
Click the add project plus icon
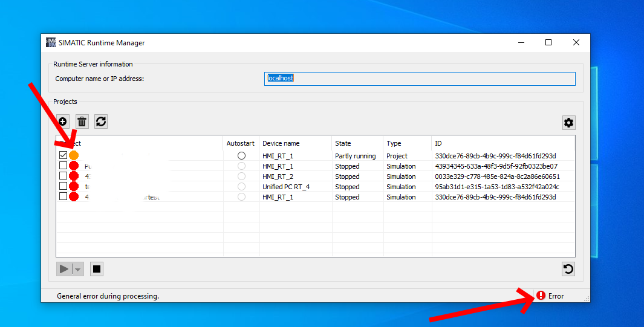point(62,121)
